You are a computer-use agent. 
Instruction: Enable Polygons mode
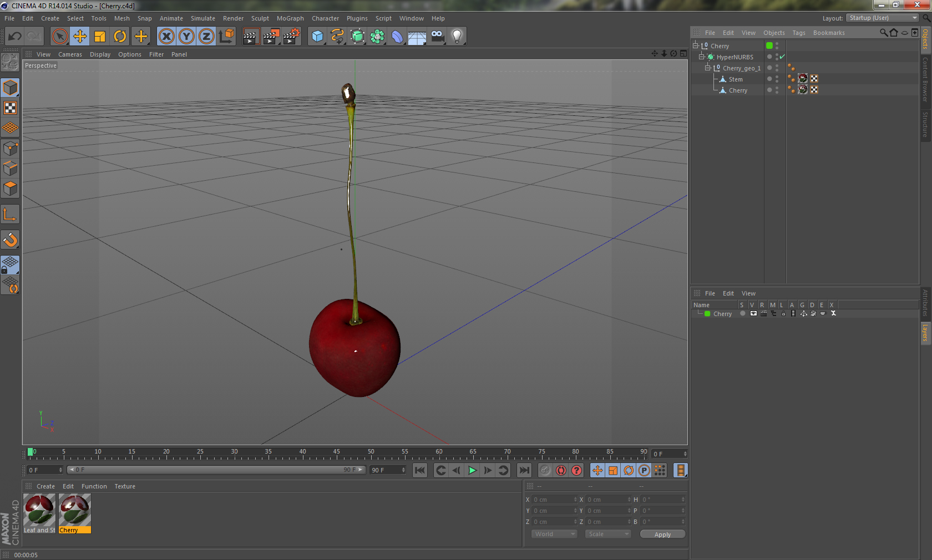pyautogui.click(x=10, y=189)
